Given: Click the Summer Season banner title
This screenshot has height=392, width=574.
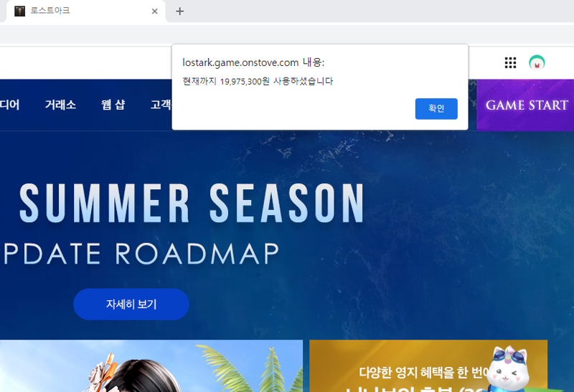Looking at the screenshot, I should coord(192,204).
